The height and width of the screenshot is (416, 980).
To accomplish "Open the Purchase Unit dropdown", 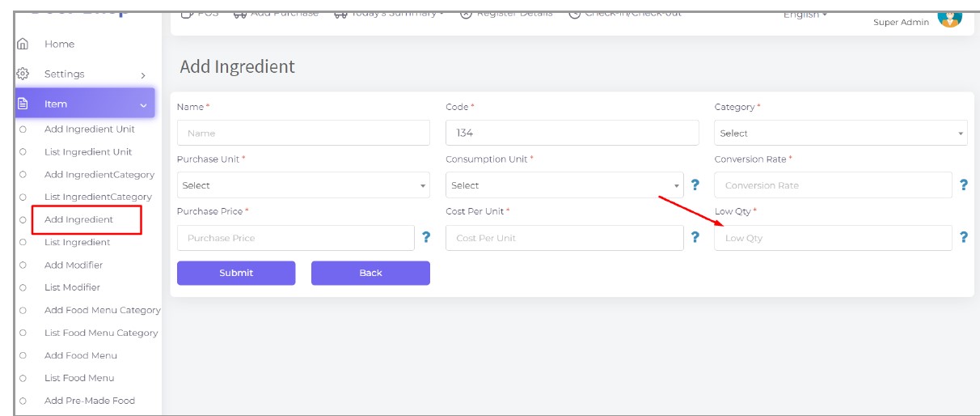I will click(x=303, y=185).
